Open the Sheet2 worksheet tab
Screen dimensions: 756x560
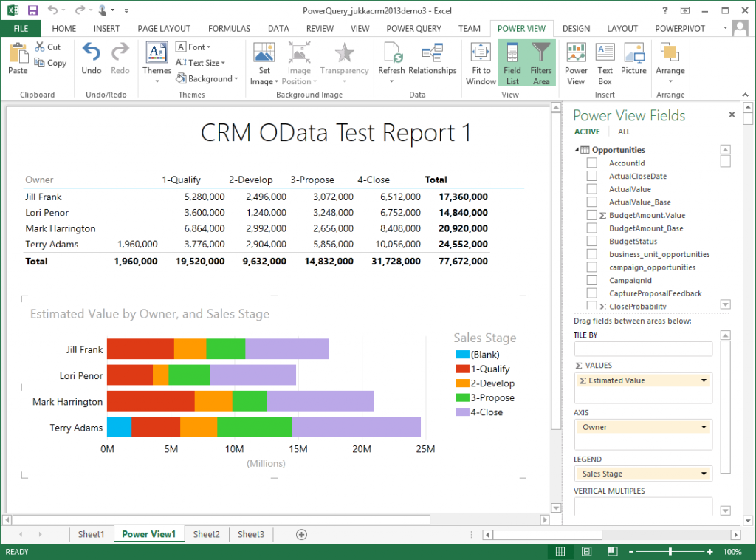pos(207,534)
